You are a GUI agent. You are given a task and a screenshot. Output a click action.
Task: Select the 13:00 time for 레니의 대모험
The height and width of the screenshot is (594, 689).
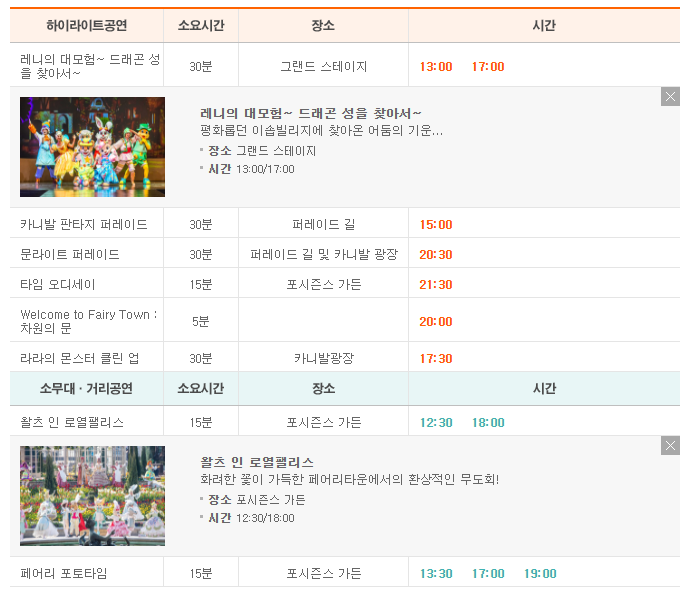coord(436,66)
